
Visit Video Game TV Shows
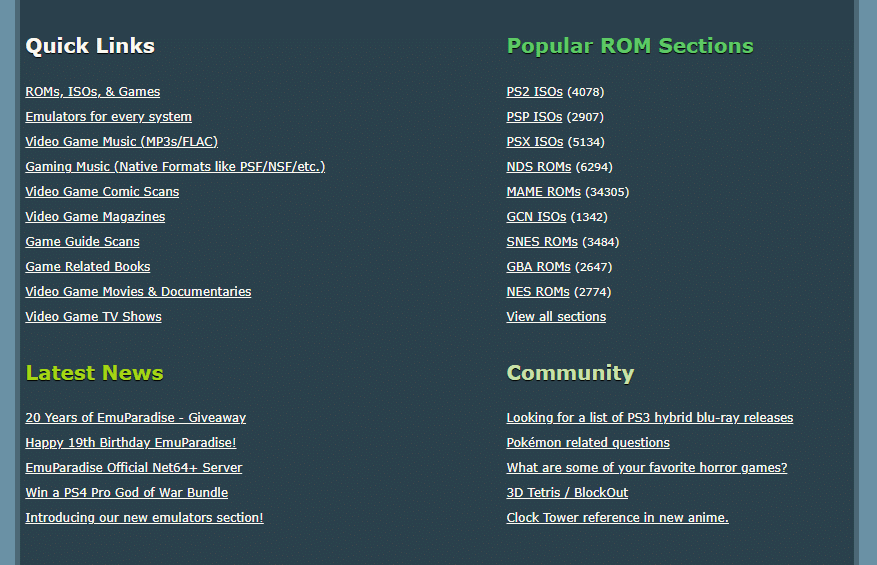[93, 317]
